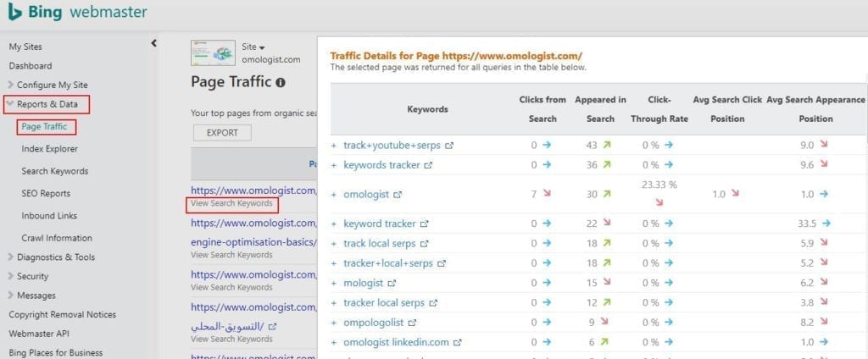Expand the keyword tracker row with plus

[x=334, y=224]
